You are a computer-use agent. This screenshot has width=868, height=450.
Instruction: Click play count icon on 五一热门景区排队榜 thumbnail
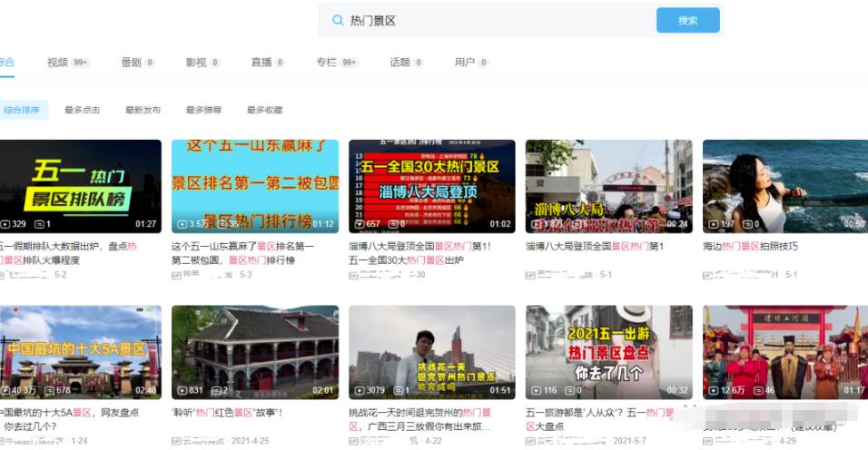(x=5, y=224)
